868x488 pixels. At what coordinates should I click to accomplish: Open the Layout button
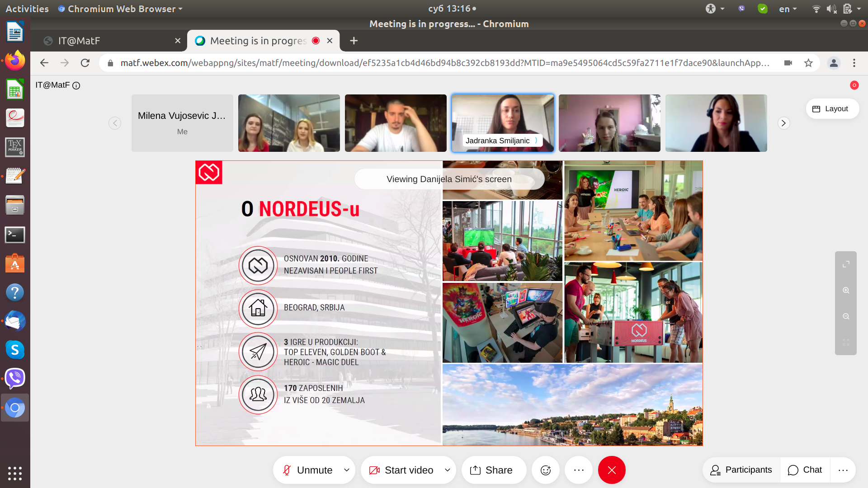point(832,109)
